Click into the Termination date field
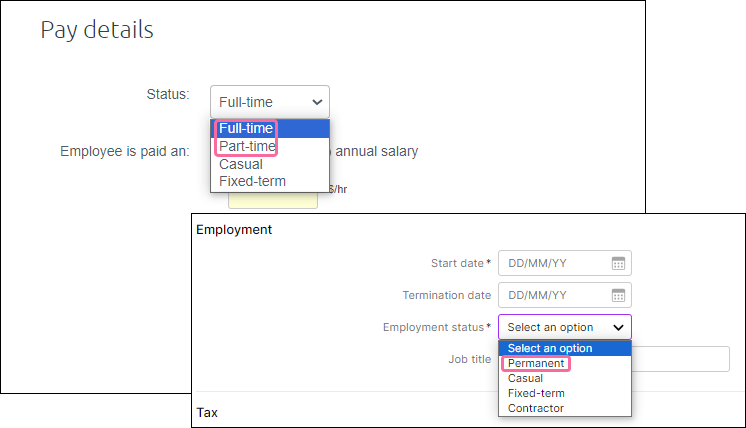Image resolution: width=746 pixels, height=428 pixels. point(565,295)
